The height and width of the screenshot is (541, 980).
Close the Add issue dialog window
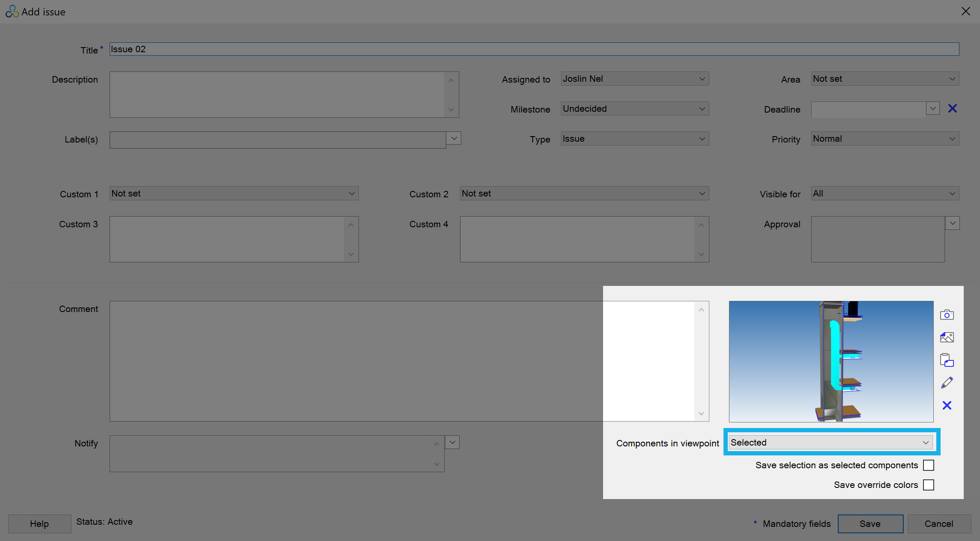click(965, 11)
